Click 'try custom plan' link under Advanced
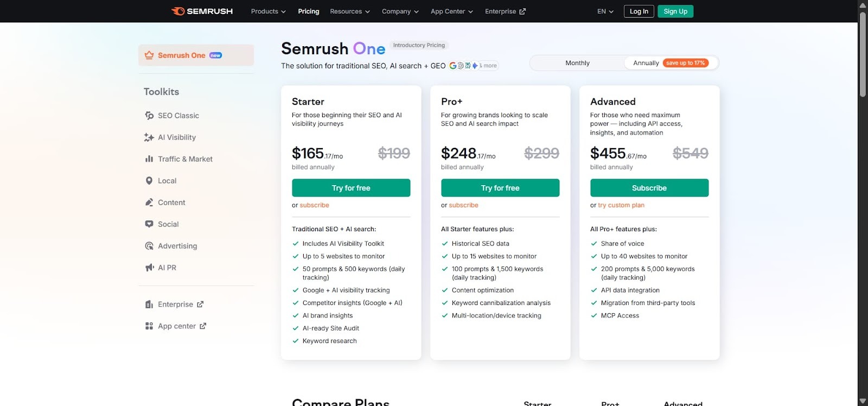Screen dimensions: 868x406 [x=621, y=205]
